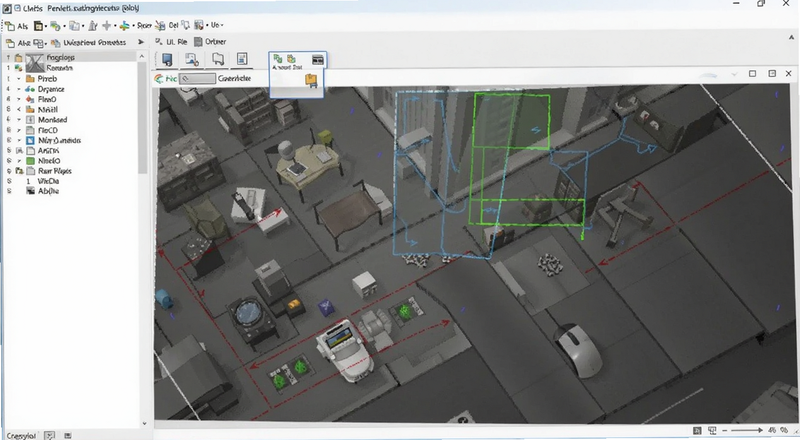Click the black card icon in popup panel
800x440 pixels.
click(x=317, y=60)
